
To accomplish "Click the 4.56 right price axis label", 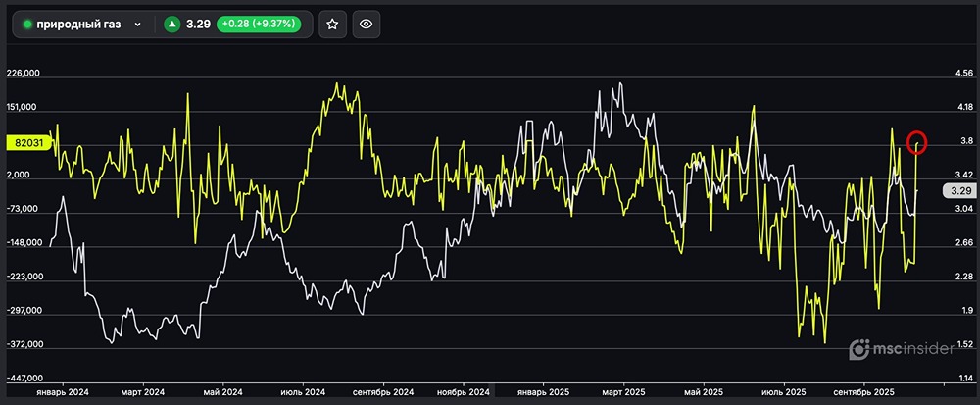I will pyautogui.click(x=964, y=74).
